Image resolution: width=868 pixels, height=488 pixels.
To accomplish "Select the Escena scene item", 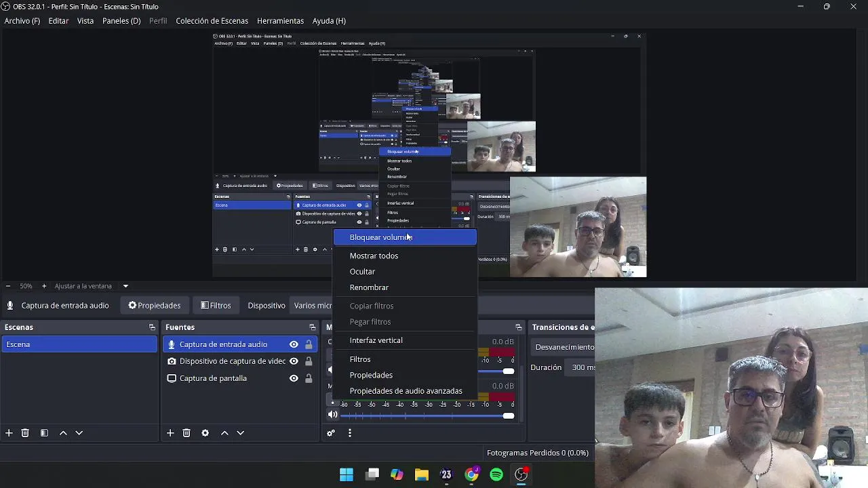I will pos(79,344).
